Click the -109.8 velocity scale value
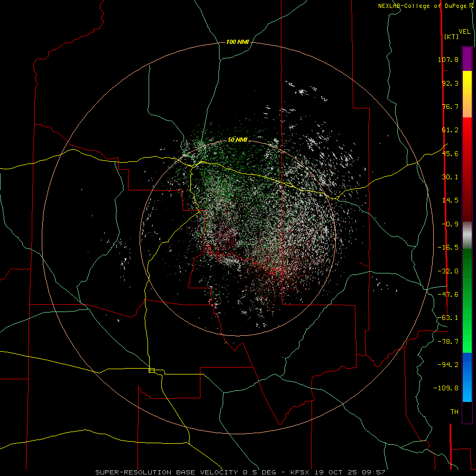Image resolution: width=476 pixels, height=476 pixels. pyautogui.click(x=446, y=388)
